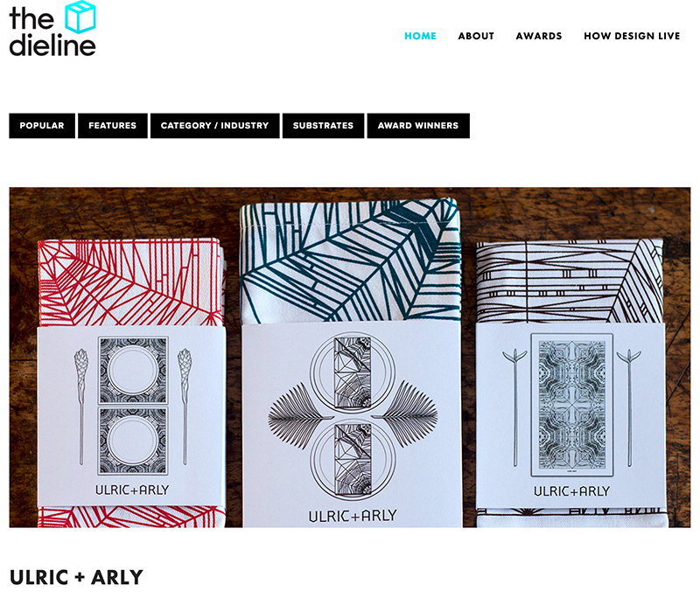Image resolution: width=700 pixels, height=598 pixels.
Task: Click the Ulric + Arly article title
Action: pyautogui.click(x=76, y=578)
